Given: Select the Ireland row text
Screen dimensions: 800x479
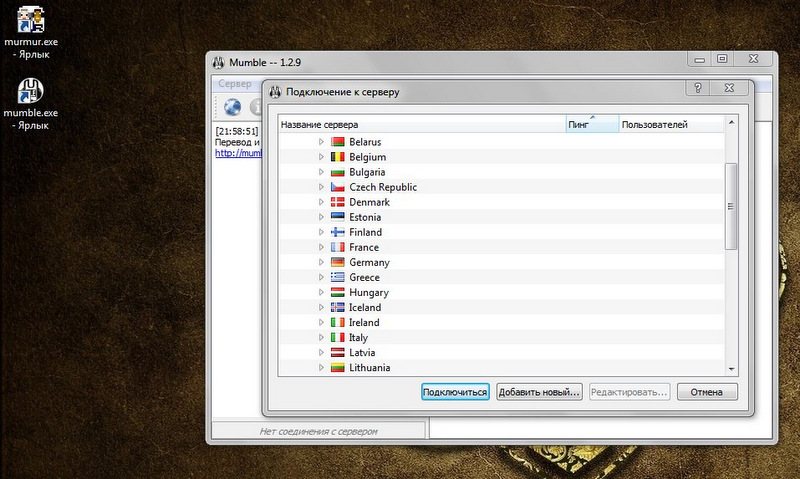Looking at the screenshot, I should (364, 322).
